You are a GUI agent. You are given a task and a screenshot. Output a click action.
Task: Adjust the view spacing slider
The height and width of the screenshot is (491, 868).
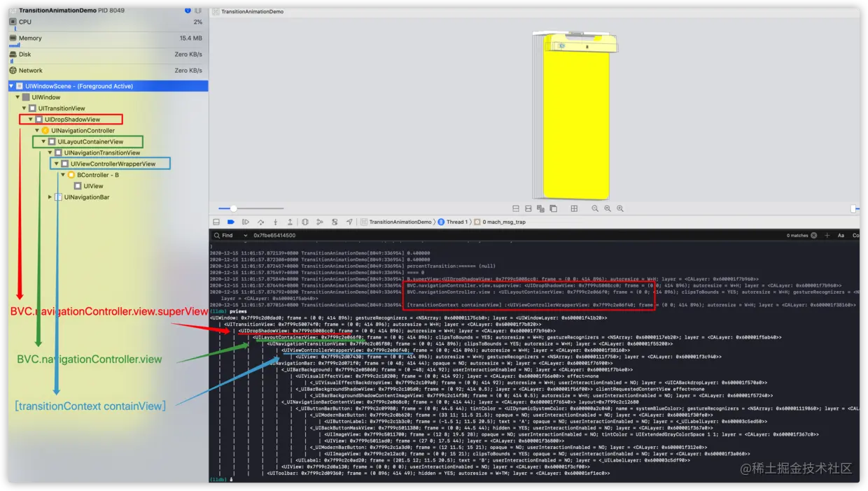251,208
